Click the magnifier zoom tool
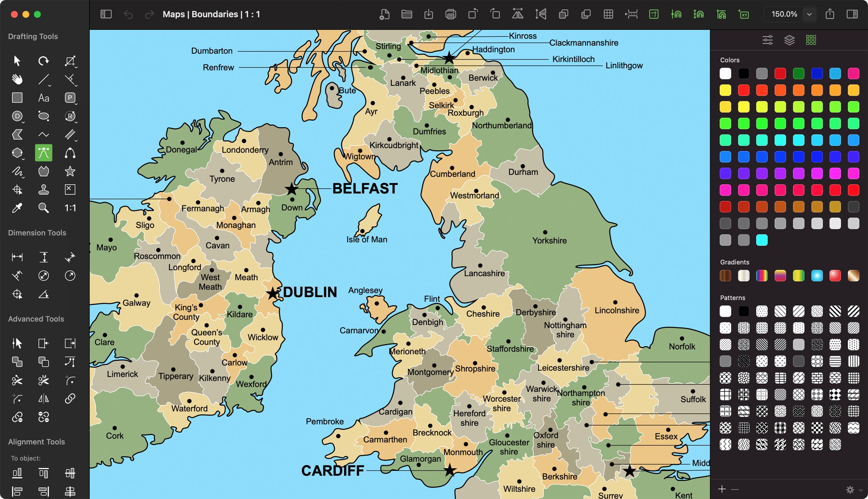The height and width of the screenshot is (499, 868). coord(43,208)
